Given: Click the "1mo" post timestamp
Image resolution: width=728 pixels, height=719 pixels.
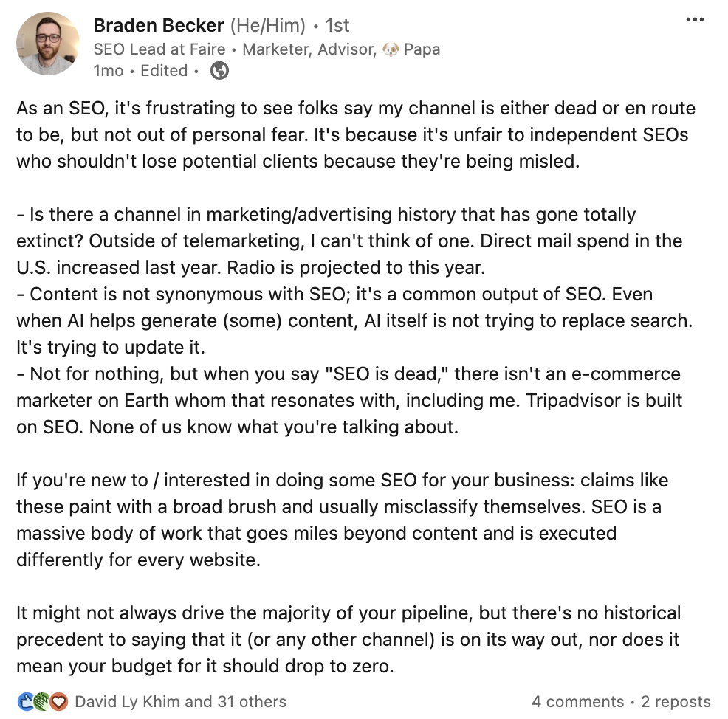Looking at the screenshot, I should (109, 71).
